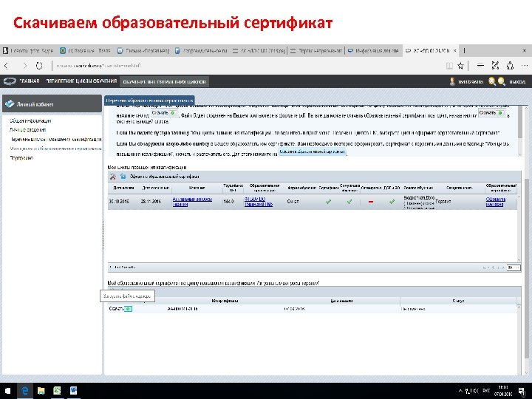Open Общая информация in sidebar

[x=30, y=120]
